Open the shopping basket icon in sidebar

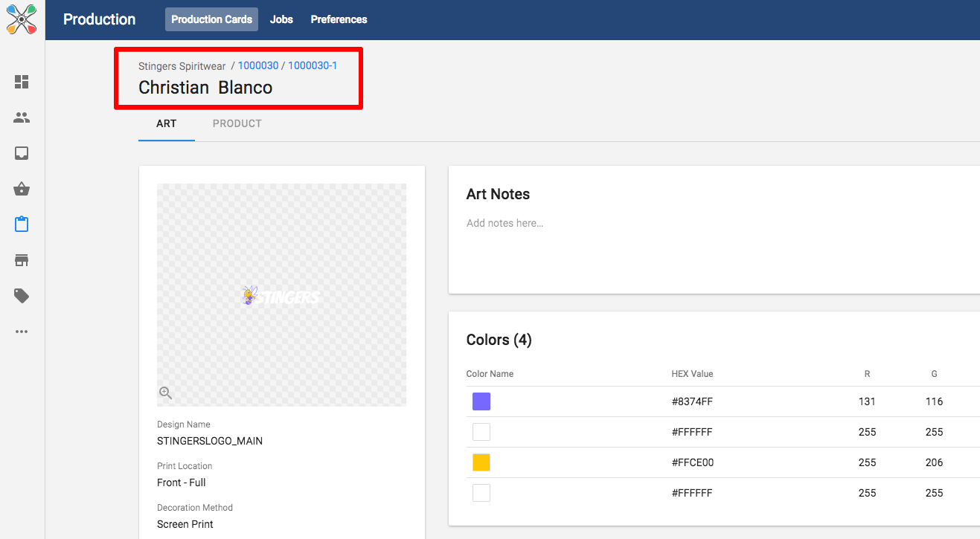click(x=22, y=189)
